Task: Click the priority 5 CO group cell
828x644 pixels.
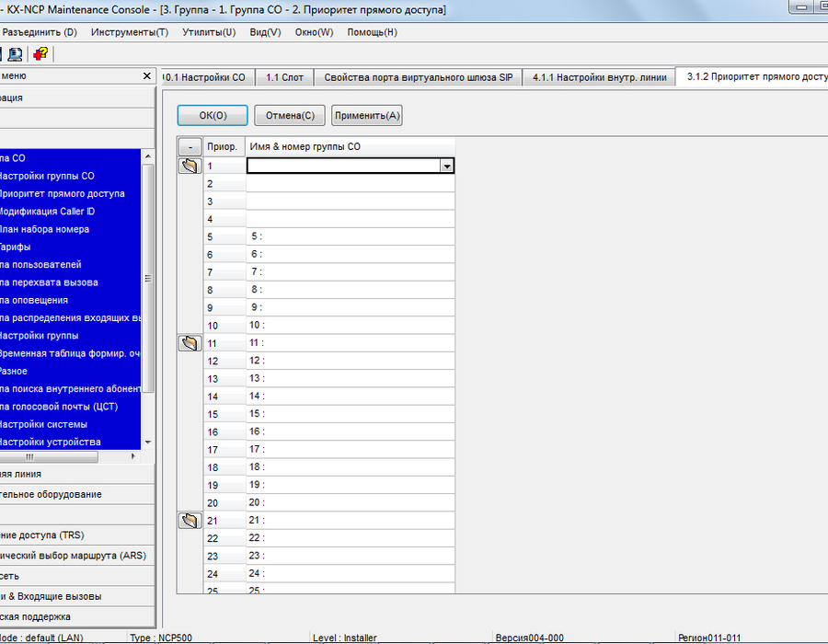Action: (351, 236)
